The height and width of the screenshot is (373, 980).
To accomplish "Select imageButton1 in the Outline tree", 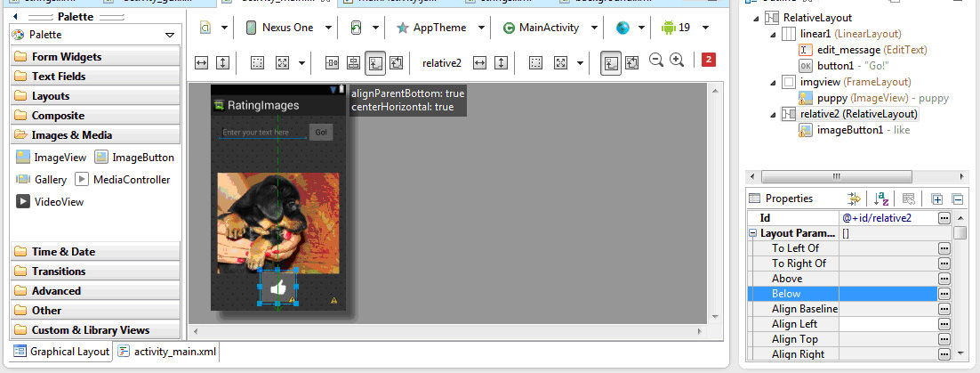I will (853, 130).
